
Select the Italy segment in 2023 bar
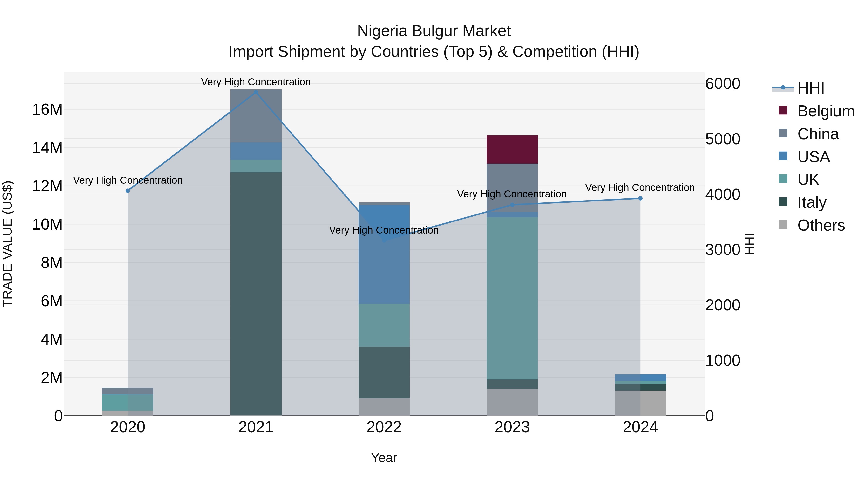coord(512,384)
